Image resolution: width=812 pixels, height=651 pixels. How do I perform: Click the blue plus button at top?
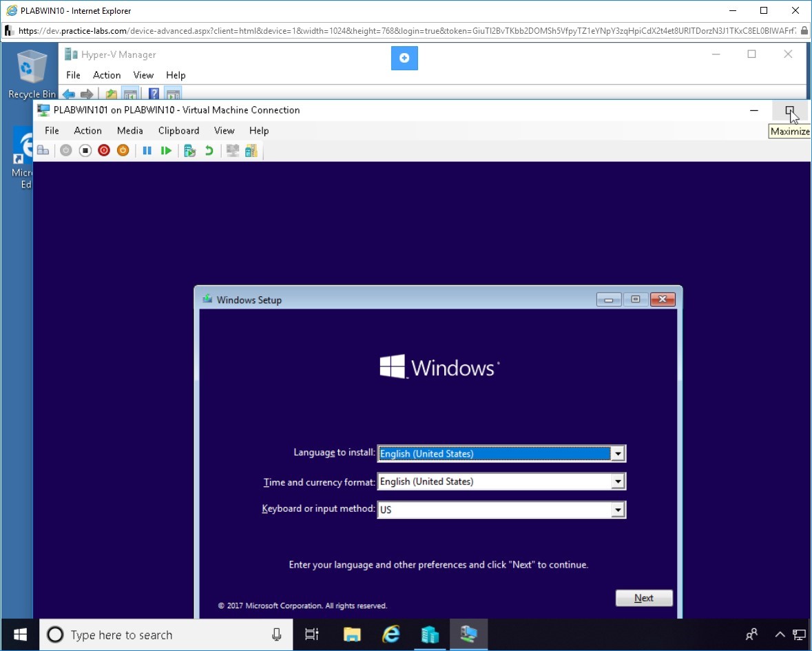coord(404,58)
